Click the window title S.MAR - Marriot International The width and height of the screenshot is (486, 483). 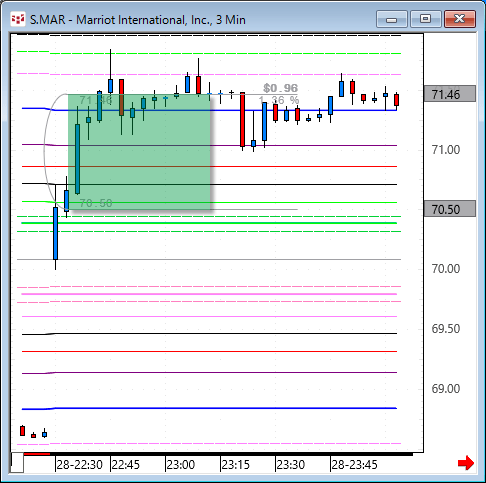[138, 20]
